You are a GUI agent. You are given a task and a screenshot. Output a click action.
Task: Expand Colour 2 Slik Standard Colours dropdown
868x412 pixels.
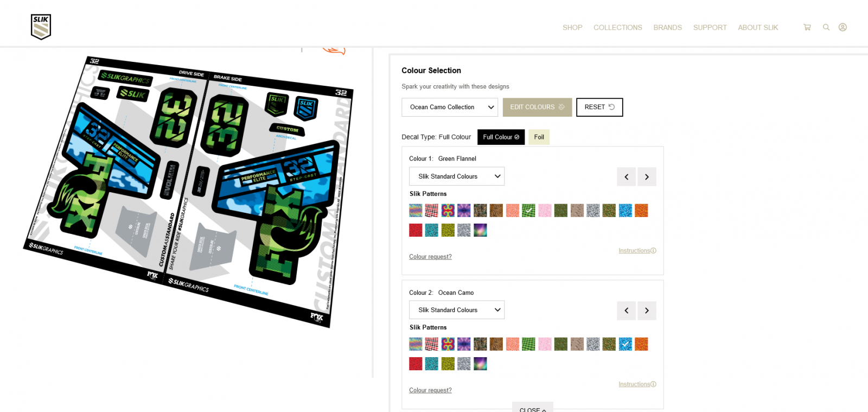(457, 310)
